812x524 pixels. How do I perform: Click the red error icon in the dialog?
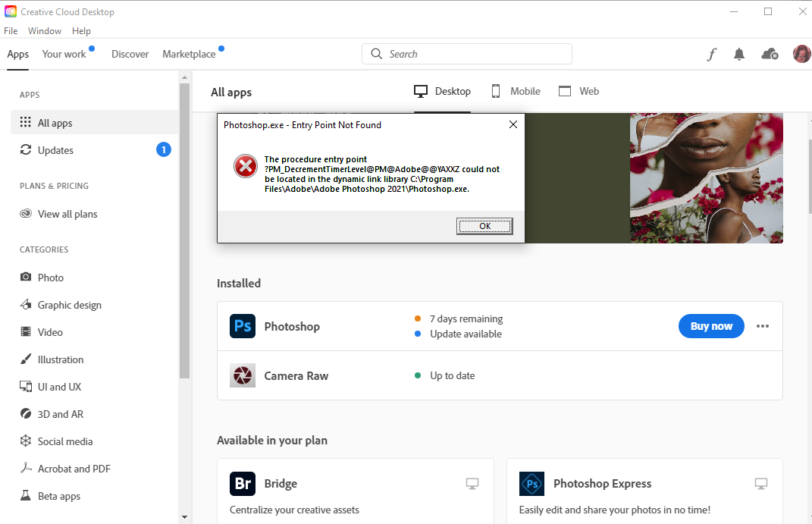coord(246,166)
